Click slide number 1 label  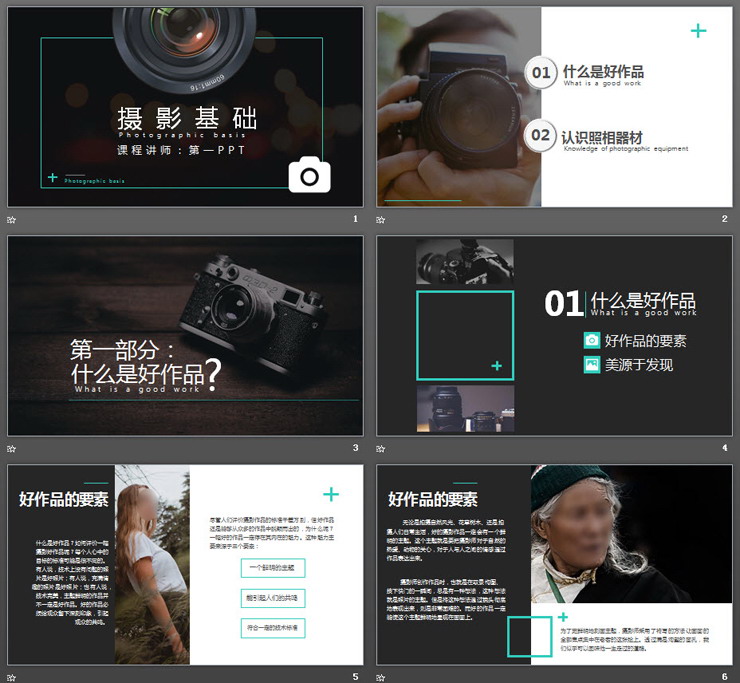tap(355, 219)
